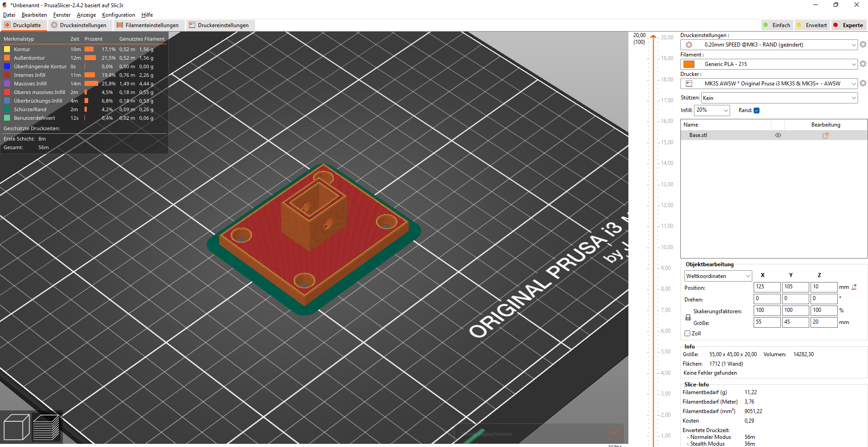
Task: Open the Konfiguration menu
Action: [118, 15]
